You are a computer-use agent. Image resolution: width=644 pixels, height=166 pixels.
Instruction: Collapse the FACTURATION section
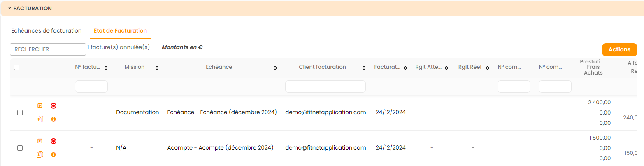tap(9, 8)
